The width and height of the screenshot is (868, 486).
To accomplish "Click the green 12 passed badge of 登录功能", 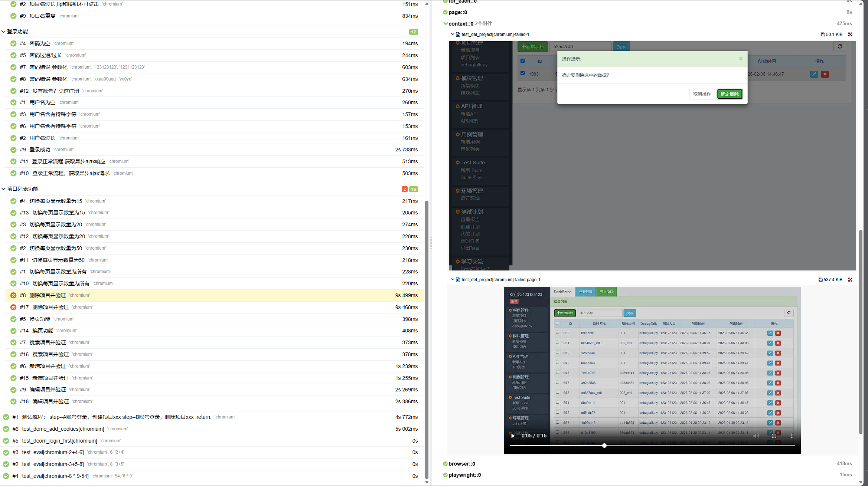I will tap(413, 32).
